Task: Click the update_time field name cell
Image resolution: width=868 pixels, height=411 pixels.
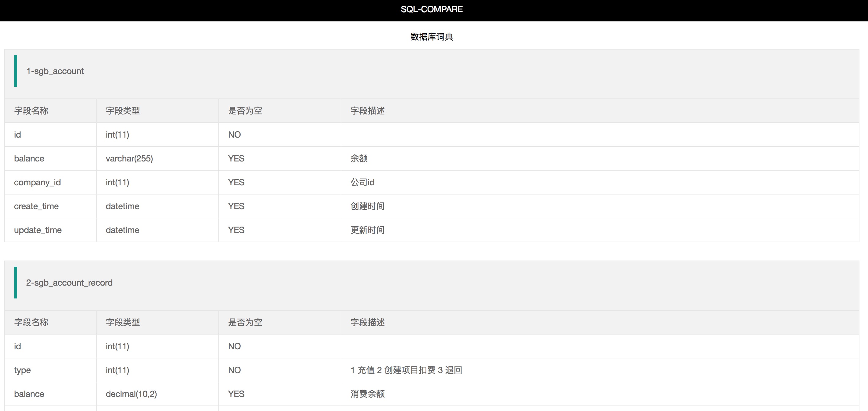Action: pos(38,230)
